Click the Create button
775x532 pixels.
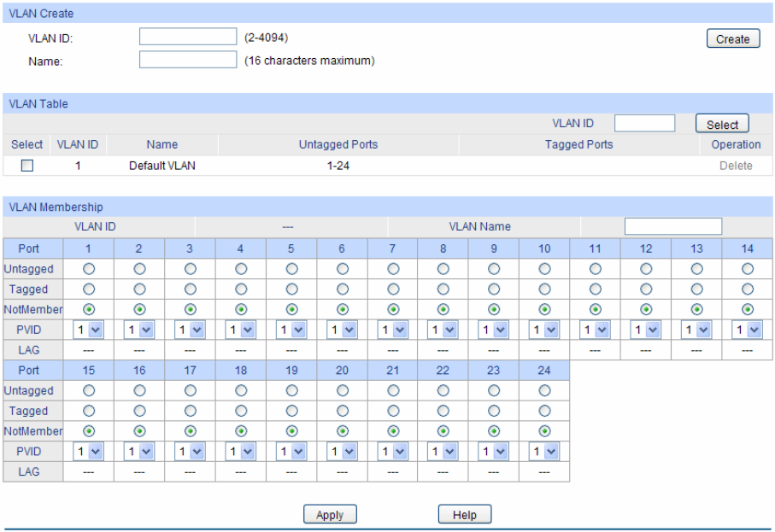tap(732, 39)
